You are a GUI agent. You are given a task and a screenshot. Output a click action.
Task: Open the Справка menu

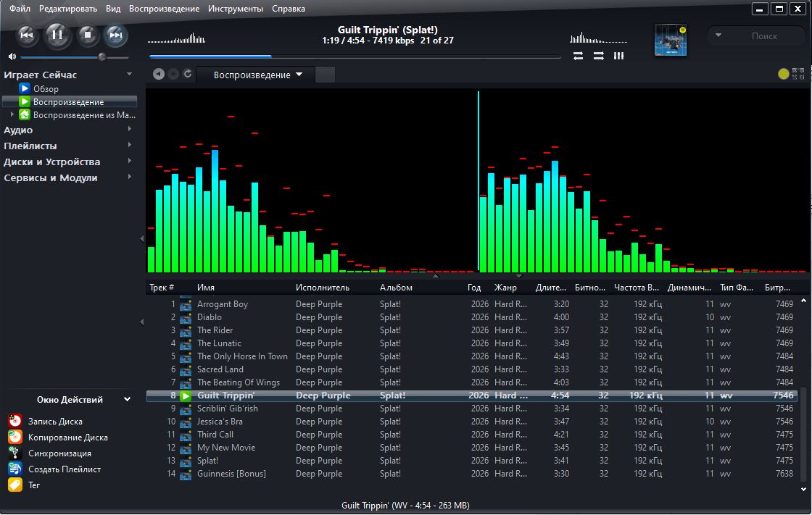pyautogui.click(x=288, y=8)
